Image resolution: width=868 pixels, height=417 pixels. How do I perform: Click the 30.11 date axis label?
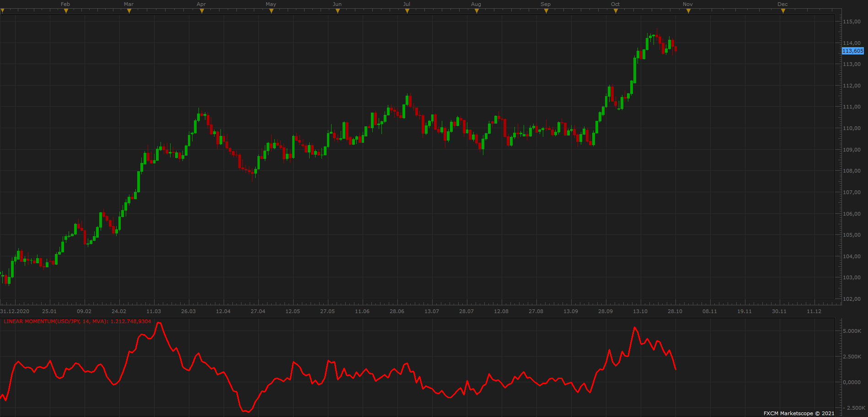point(779,311)
